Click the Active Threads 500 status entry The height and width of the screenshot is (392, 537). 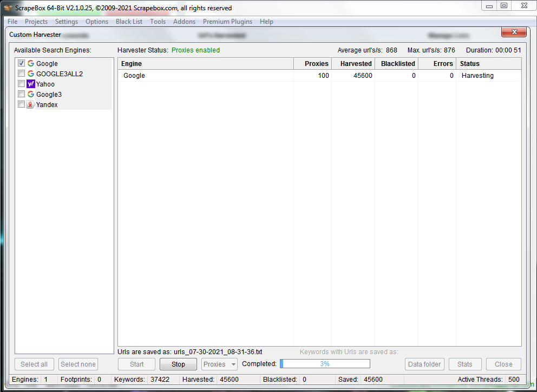click(489, 380)
